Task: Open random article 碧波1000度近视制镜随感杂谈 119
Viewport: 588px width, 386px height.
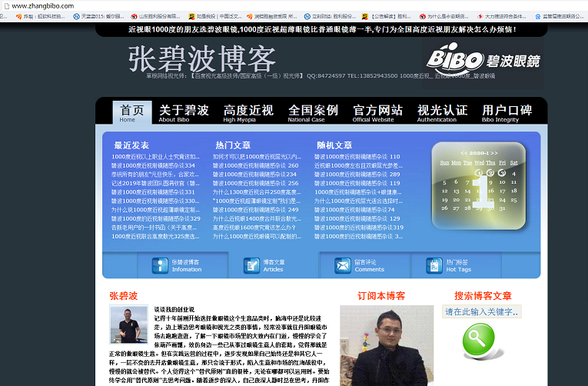Action: coord(357,184)
